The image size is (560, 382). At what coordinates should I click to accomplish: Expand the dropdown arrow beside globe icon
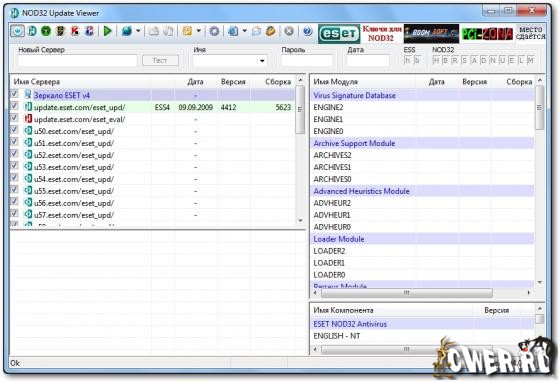pos(138,31)
